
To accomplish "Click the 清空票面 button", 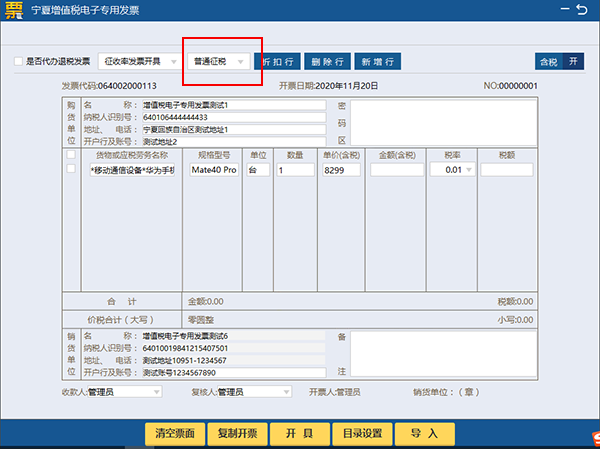I will tap(175, 433).
